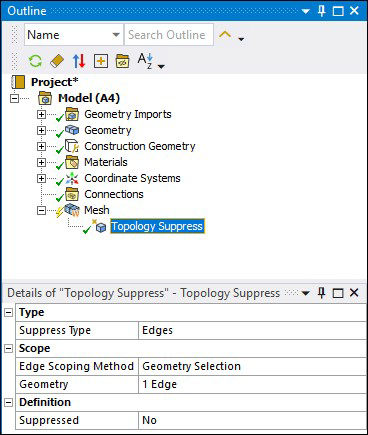Pin the Outline panel
Viewport: 368px width, 435px height.
321,11
